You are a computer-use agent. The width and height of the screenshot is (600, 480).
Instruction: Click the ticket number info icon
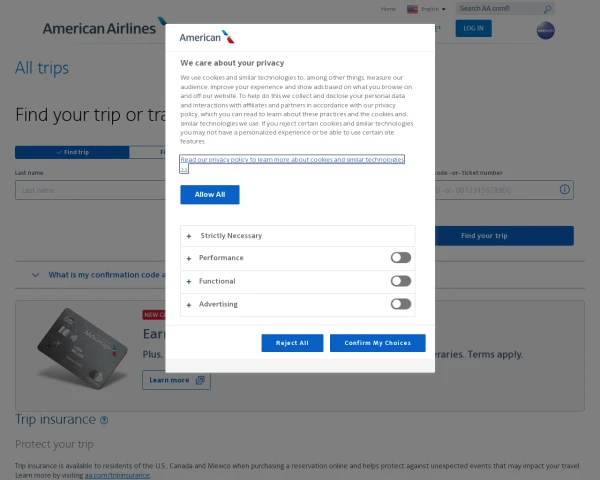[x=565, y=189]
